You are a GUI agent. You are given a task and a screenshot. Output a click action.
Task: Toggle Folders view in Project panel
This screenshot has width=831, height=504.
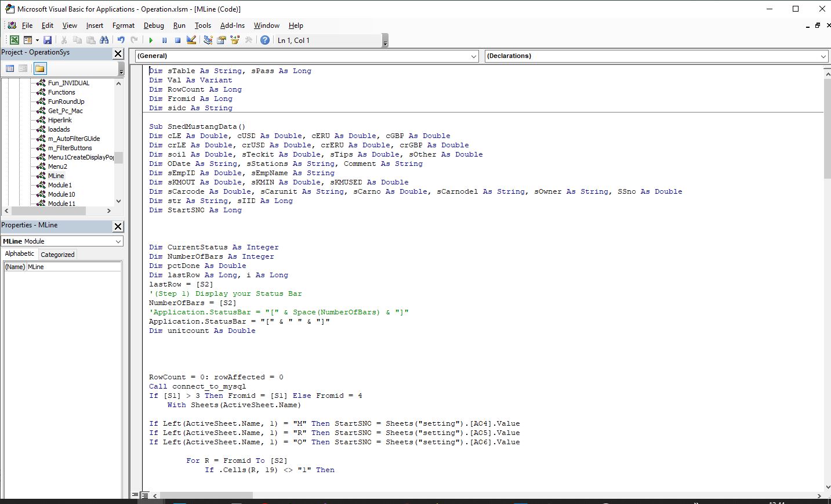coord(39,68)
